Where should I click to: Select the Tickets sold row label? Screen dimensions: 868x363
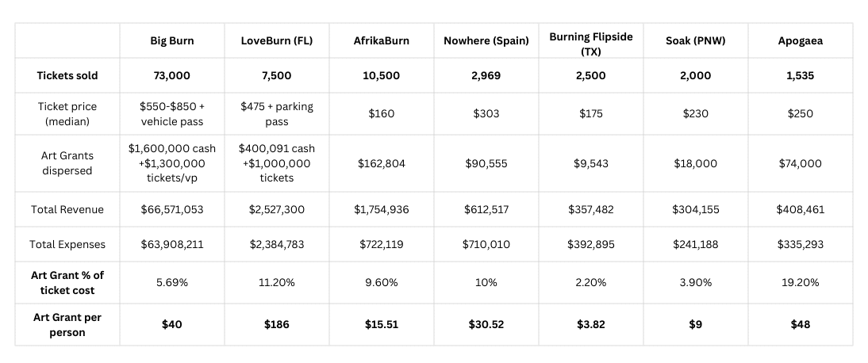click(67, 76)
